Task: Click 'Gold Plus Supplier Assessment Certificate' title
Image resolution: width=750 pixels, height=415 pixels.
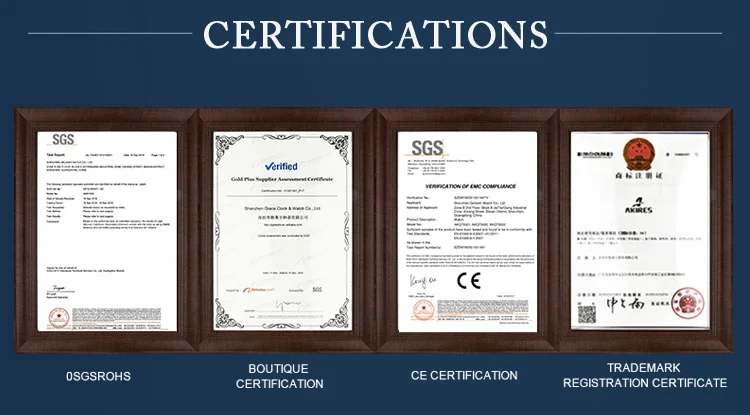Action: coord(282,179)
